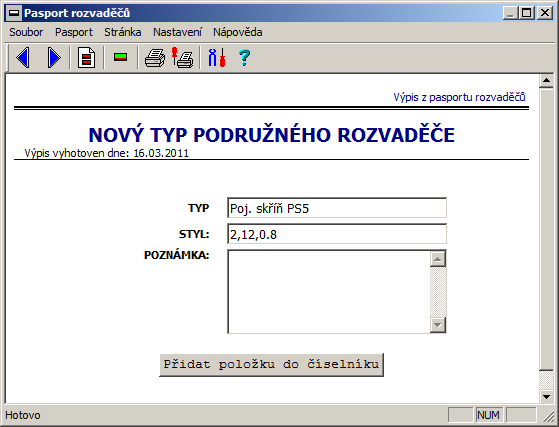The image size is (559, 427).
Task: Go forward with the blue right arrow
Action: (x=54, y=57)
